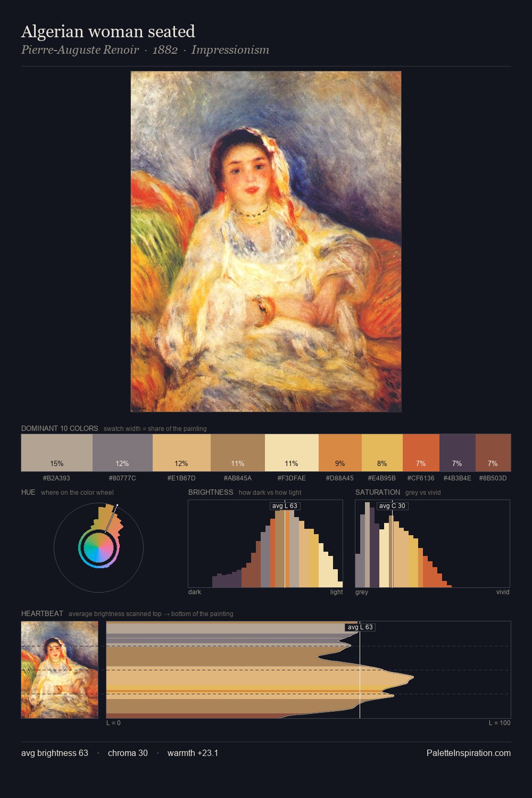Click the hex code label #4B3B4E
Viewport: 532px width, 798px height.
coord(458,478)
